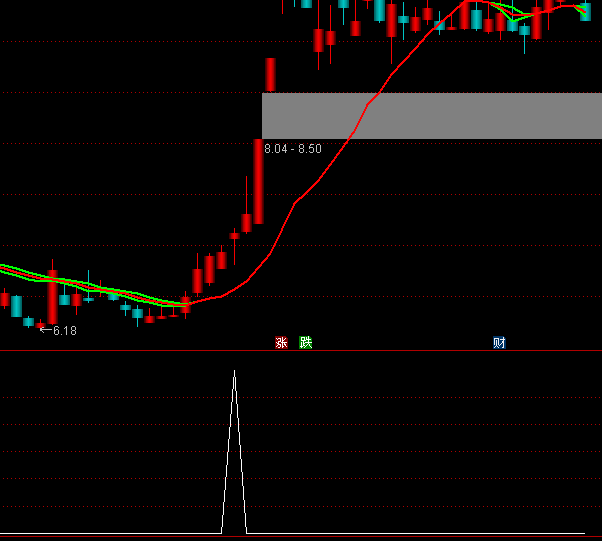Image resolution: width=602 pixels, height=541 pixels.
Task: Click the flat white indicator baseline
Action: tap(100, 533)
